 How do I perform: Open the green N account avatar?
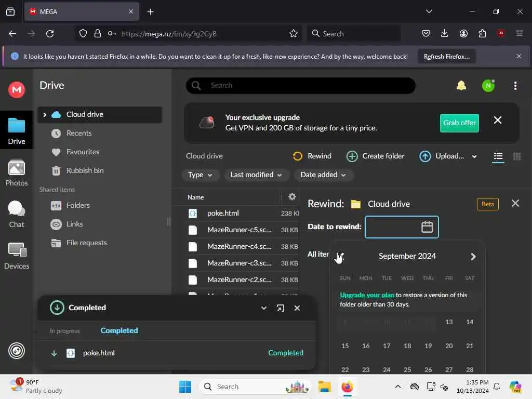pos(488,86)
